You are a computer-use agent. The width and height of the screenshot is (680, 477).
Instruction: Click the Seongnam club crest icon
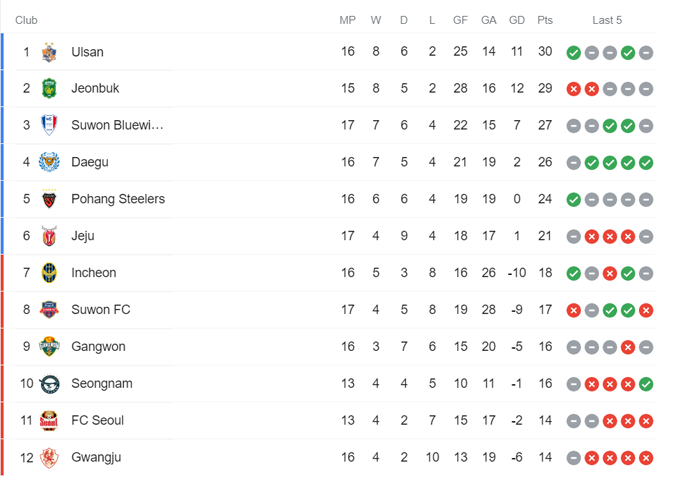tap(49, 383)
